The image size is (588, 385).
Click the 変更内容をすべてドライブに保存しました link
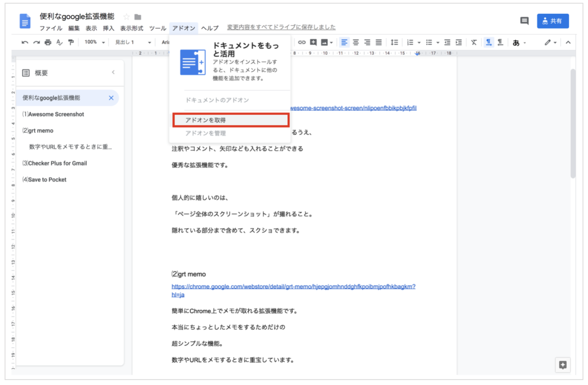[281, 27]
